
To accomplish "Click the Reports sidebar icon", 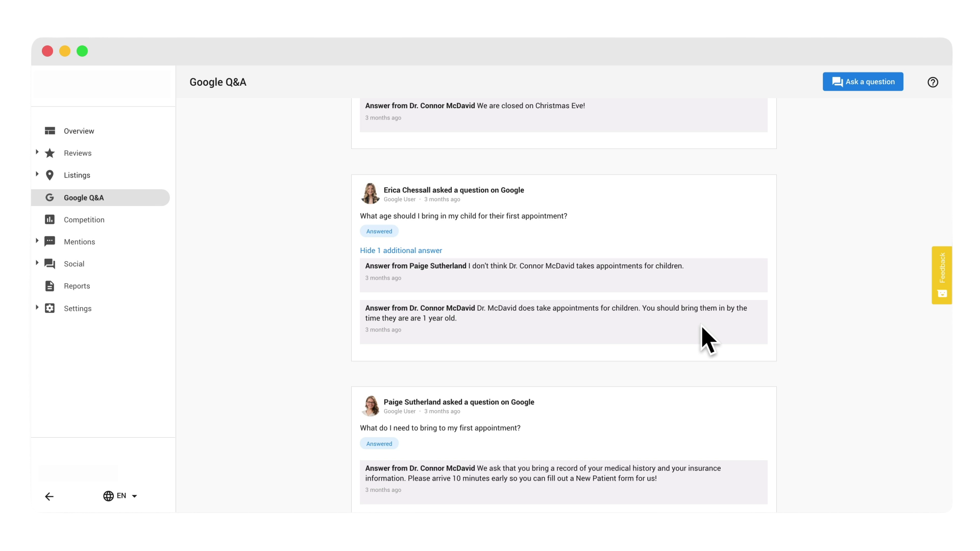I will [x=50, y=285].
